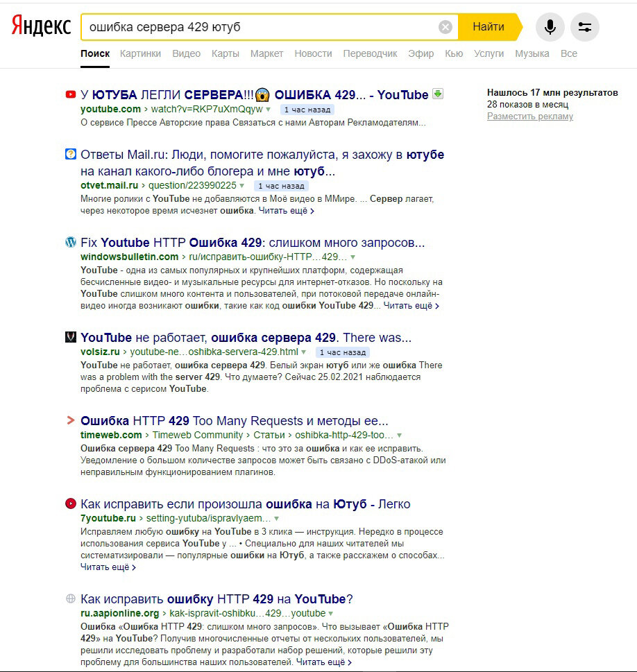
Task: Select the Поиск tab
Action: coord(95,53)
